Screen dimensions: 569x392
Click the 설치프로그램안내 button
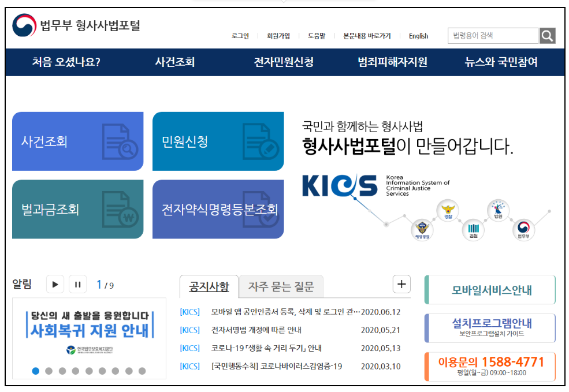point(490,328)
